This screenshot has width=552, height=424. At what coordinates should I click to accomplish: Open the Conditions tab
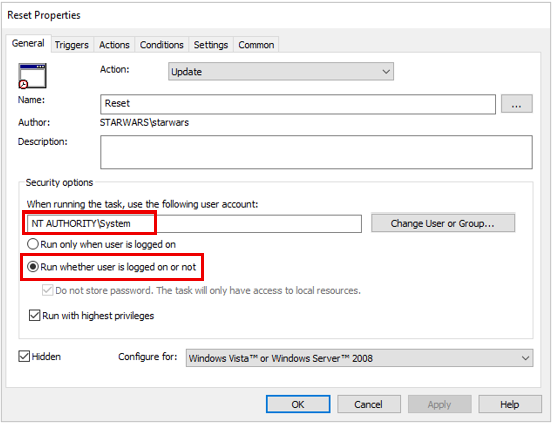pos(162,45)
